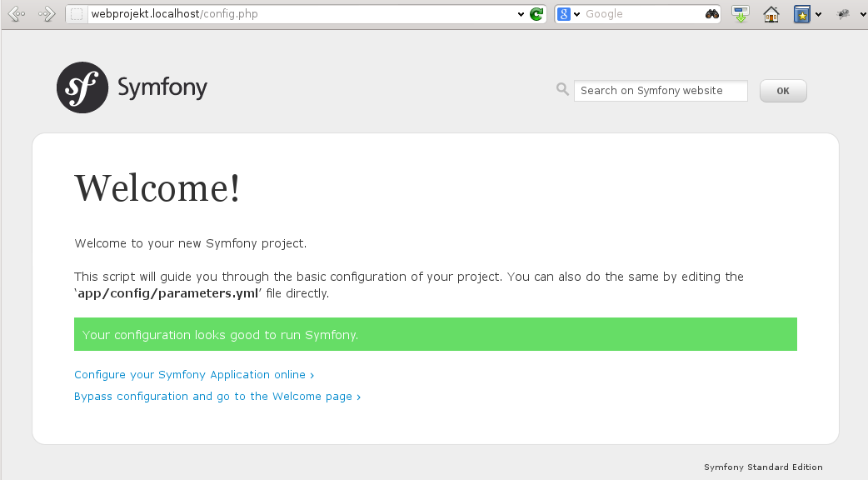This screenshot has height=480, width=868.
Task: Click the Symfony logo
Action: (132, 87)
